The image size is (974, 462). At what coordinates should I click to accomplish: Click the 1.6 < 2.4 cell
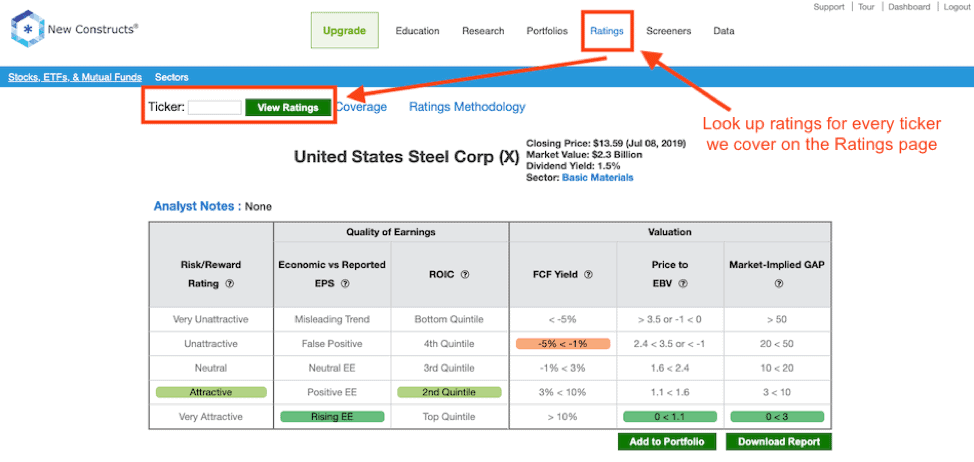(670, 368)
